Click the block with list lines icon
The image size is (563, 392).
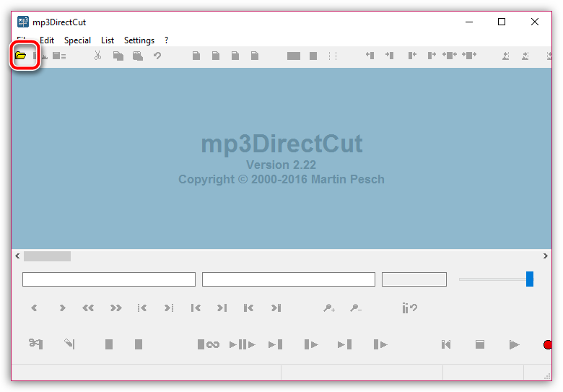(x=59, y=56)
